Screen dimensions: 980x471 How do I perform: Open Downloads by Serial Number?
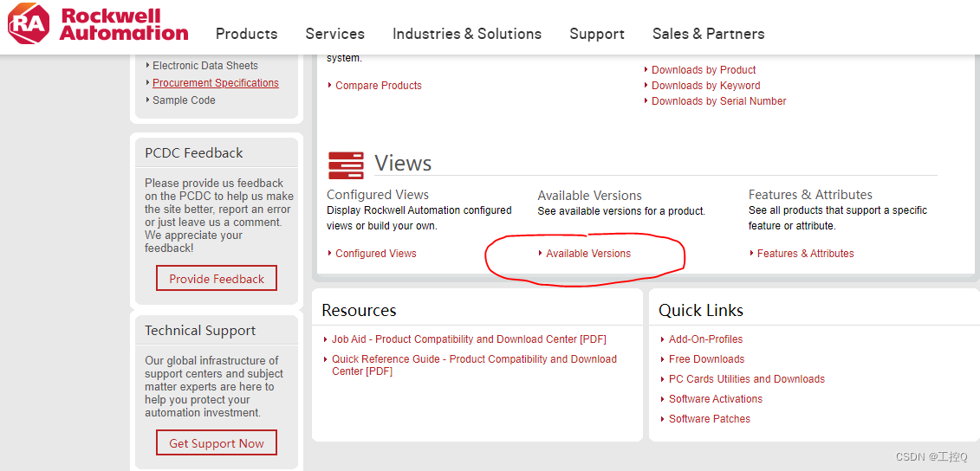(718, 101)
